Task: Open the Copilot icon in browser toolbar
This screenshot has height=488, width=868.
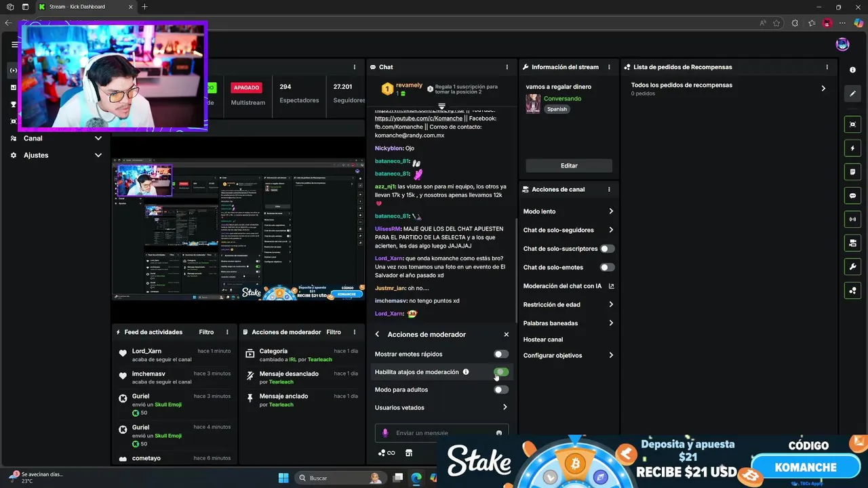Action: point(859,23)
